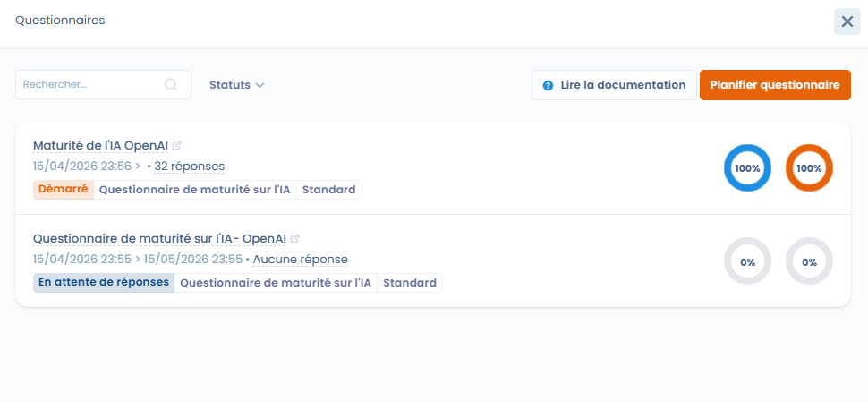Click the question mark documentation icon
Screen dimensions: 868x402
(x=549, y=85)
